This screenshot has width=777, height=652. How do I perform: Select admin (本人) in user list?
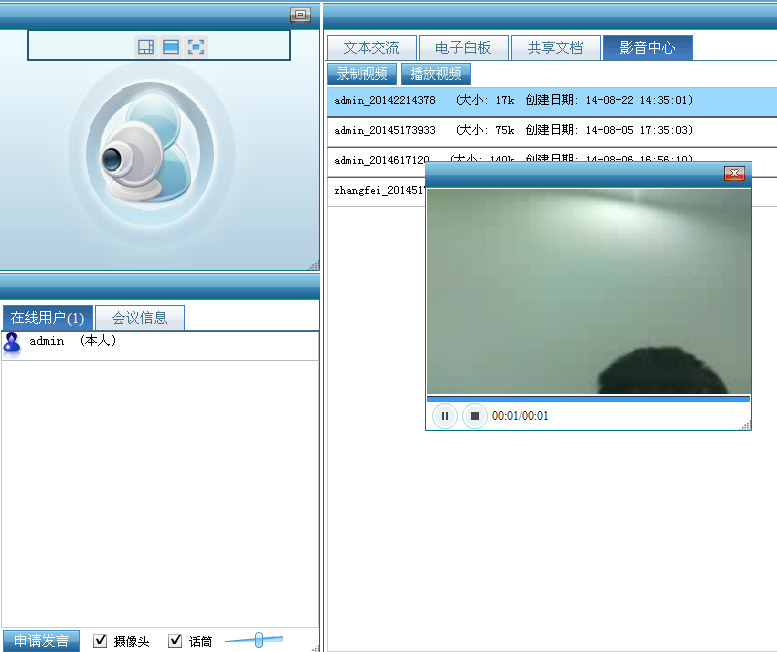point(160,344)
